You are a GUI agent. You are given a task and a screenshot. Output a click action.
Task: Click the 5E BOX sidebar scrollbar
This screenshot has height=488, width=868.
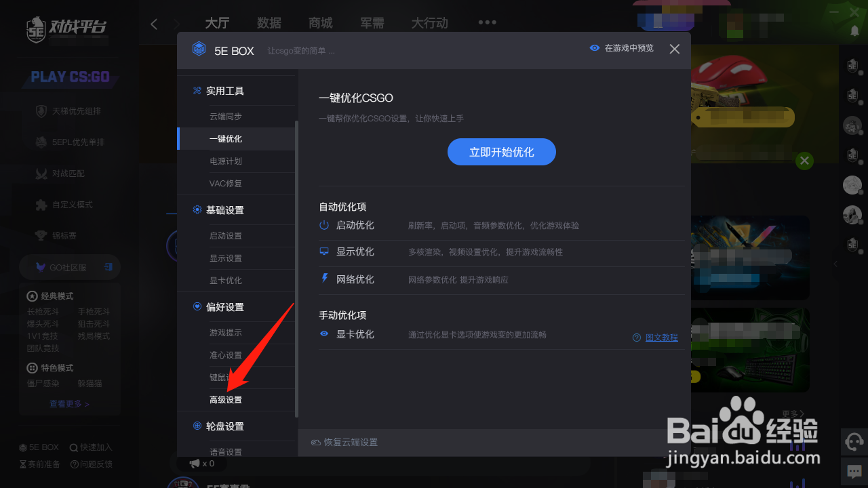tap(297, 269)
